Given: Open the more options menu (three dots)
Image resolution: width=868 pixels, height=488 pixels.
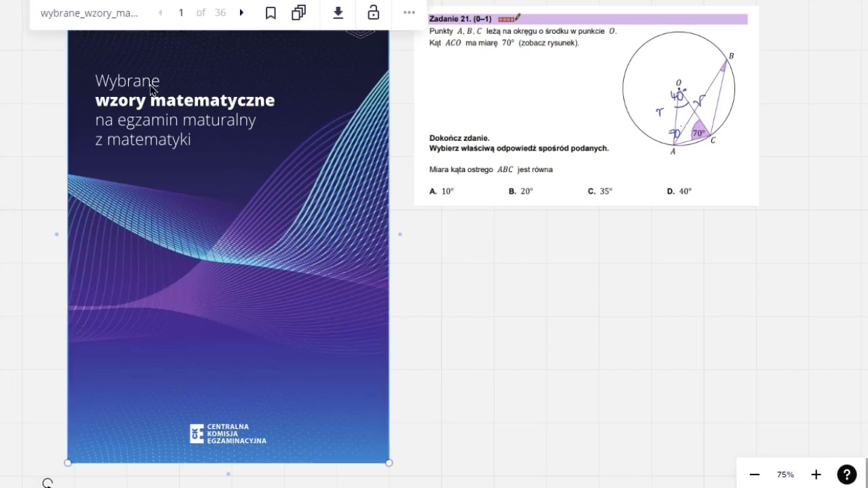Looking at the screenshot, I should [409, 13].
